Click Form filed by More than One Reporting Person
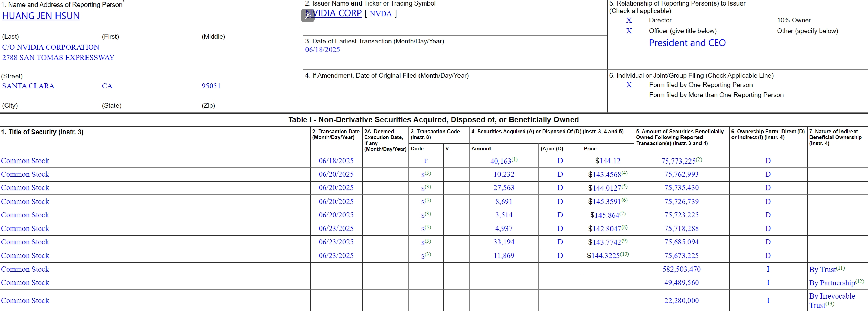Image resolution: width=868 pixels, height=311 pixels. [x=716, y=95]
